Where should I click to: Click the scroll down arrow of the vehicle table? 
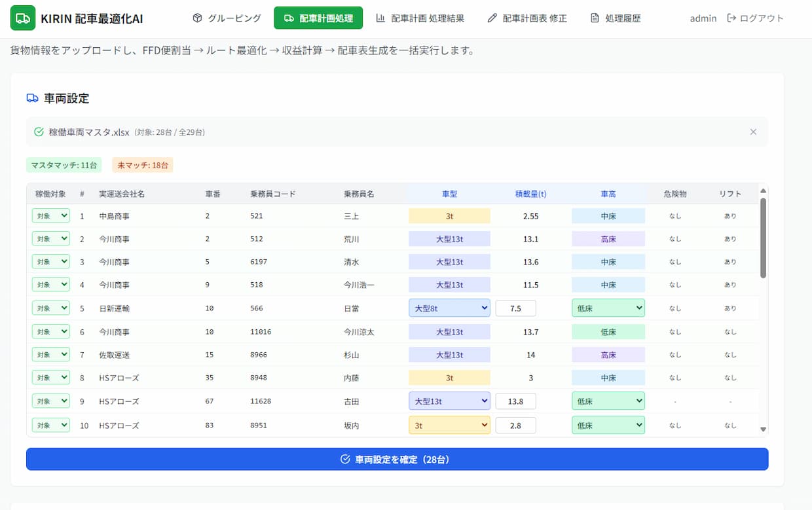(x=763, y=429)
